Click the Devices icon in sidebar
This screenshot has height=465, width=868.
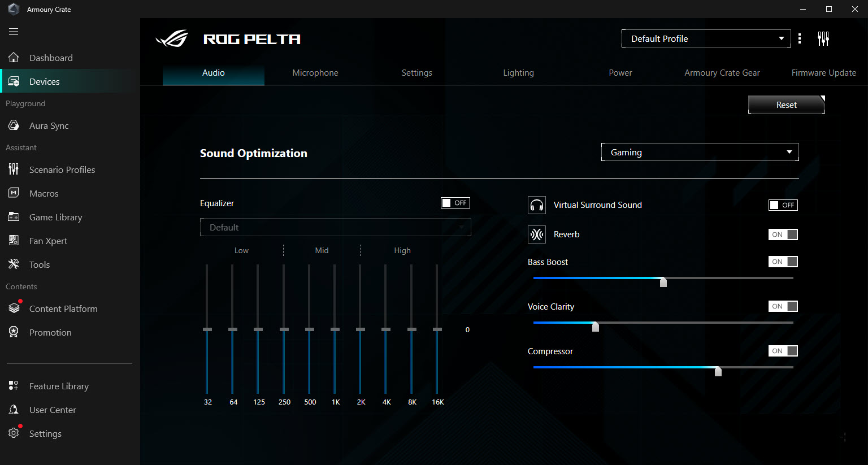coord(14,81)
